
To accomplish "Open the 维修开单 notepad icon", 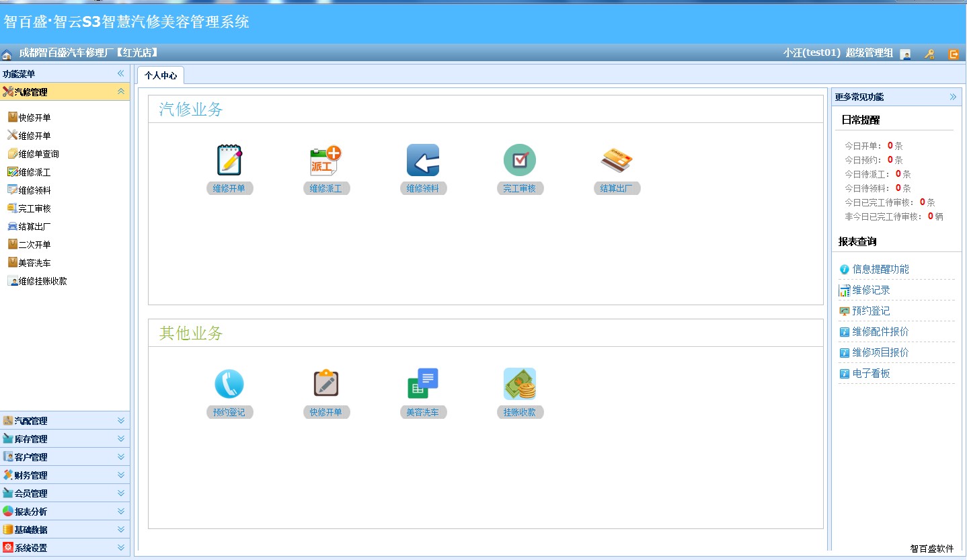I will coord(229,160).
